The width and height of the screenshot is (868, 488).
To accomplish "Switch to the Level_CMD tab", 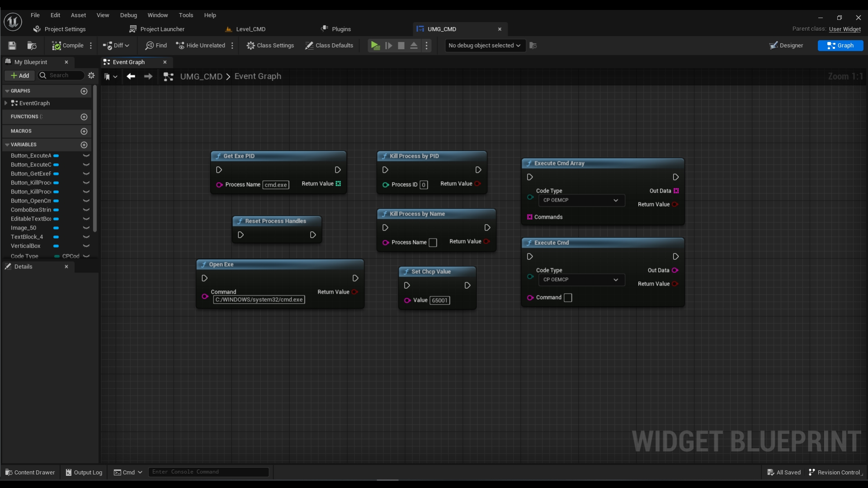I will (250, 29).
